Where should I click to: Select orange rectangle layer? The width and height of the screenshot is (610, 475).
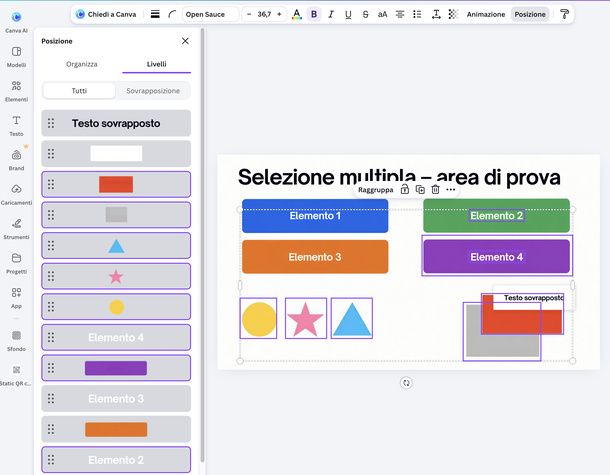click(116, 429)
